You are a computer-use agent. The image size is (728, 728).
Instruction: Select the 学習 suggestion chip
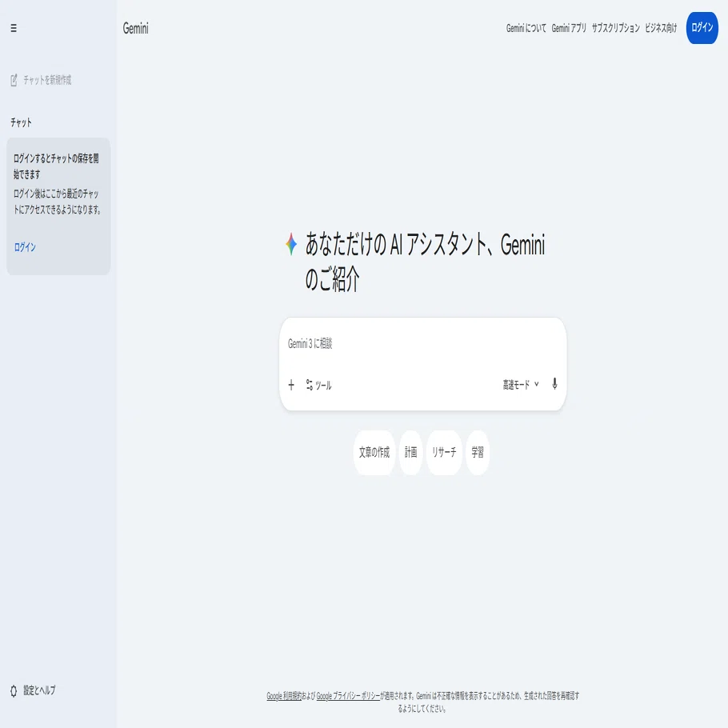(478, 452)
